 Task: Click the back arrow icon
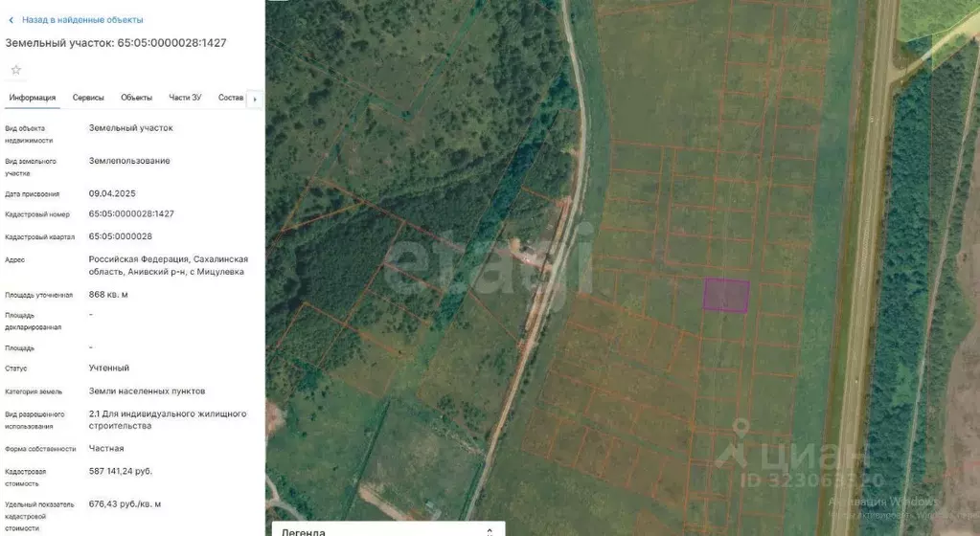point(11,19)
